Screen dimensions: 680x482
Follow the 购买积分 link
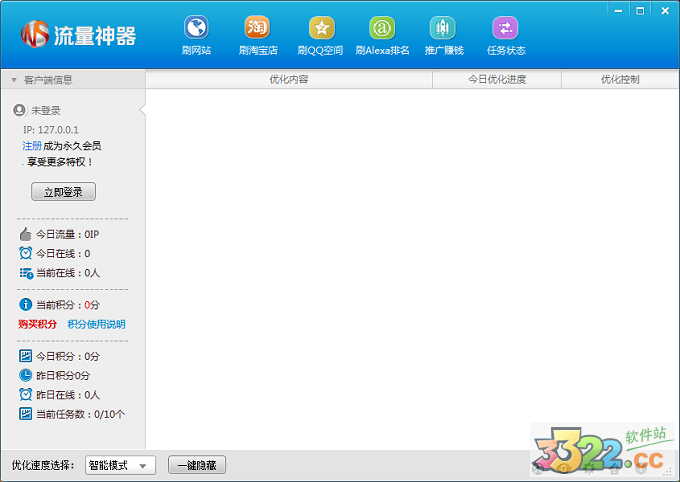point(37,324)
